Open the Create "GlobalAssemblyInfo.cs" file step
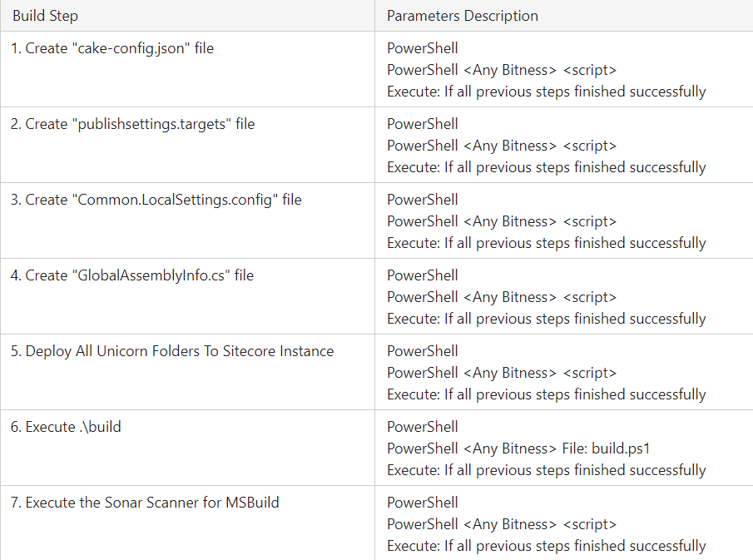 [132, 275]
